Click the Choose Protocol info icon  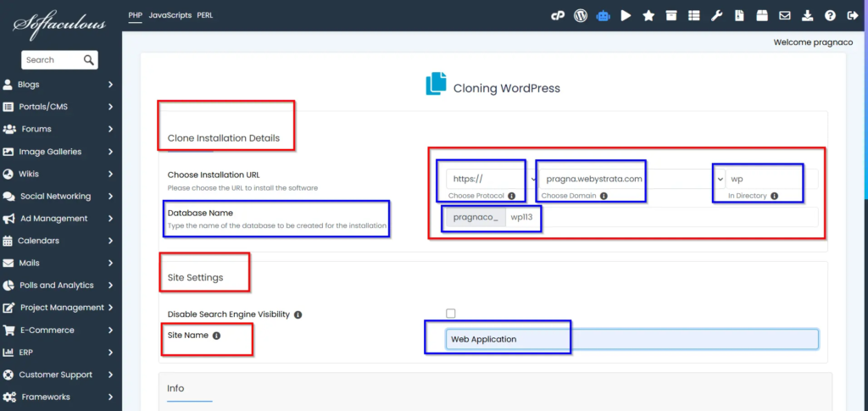pos(511,196)
